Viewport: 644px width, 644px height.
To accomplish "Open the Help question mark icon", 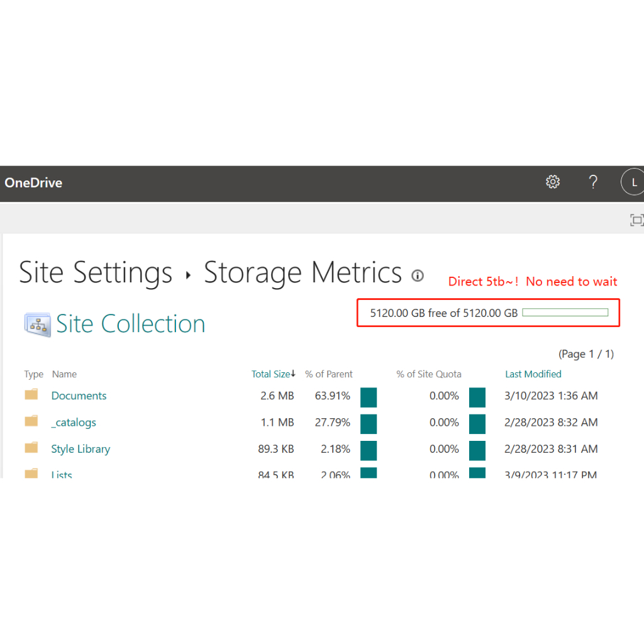I will coord(593,182).
